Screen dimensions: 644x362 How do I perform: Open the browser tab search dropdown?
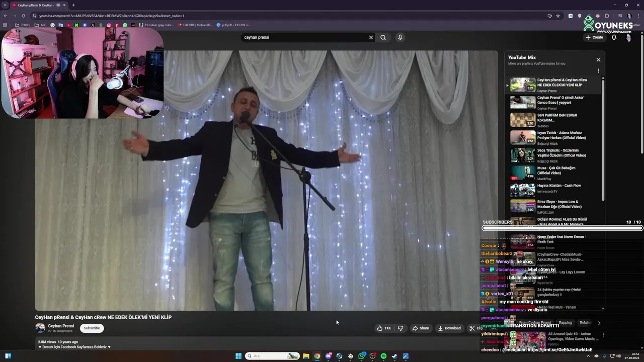point(5,5)
